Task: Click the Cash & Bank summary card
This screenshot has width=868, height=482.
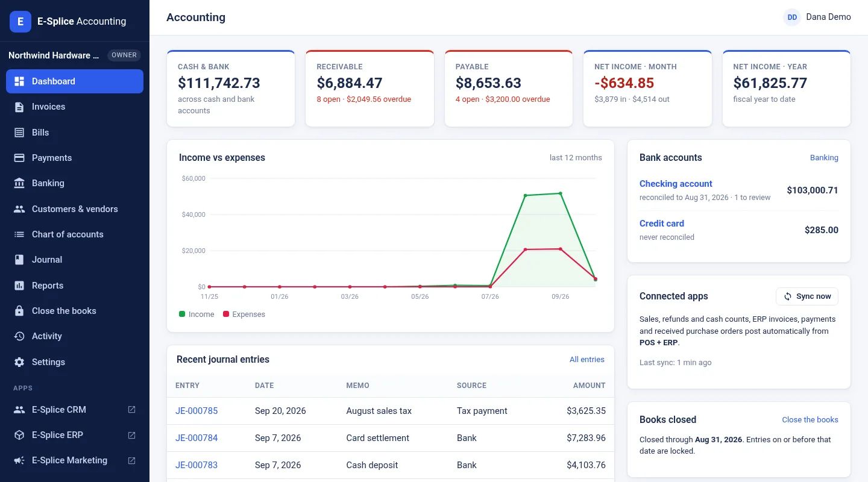Action: point(231,89)
